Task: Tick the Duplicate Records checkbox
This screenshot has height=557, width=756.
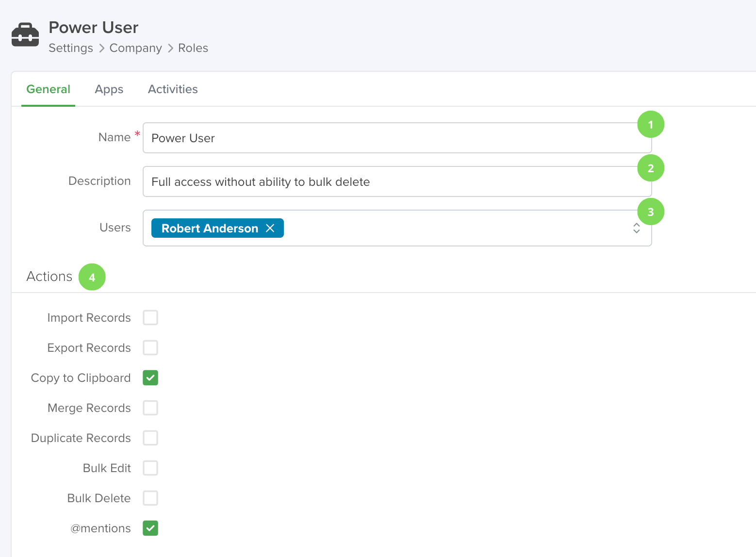Action: (x=150, y=438)
